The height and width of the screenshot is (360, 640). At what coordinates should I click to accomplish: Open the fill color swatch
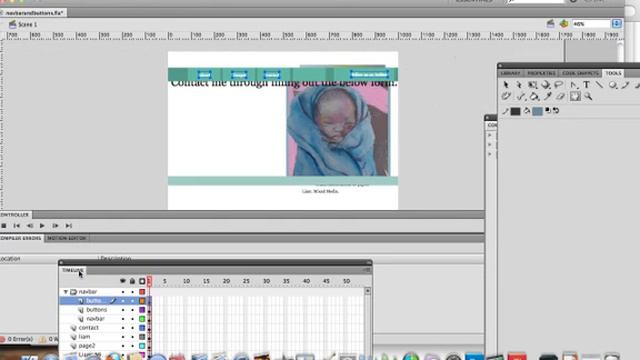tap(538, 111)
